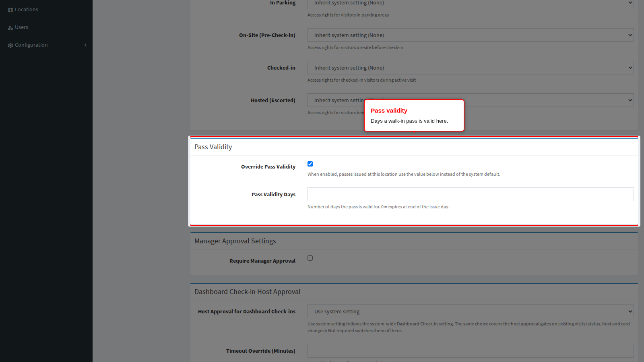
Task: Click the Override Pass Validity label
Action: (268, 167)
